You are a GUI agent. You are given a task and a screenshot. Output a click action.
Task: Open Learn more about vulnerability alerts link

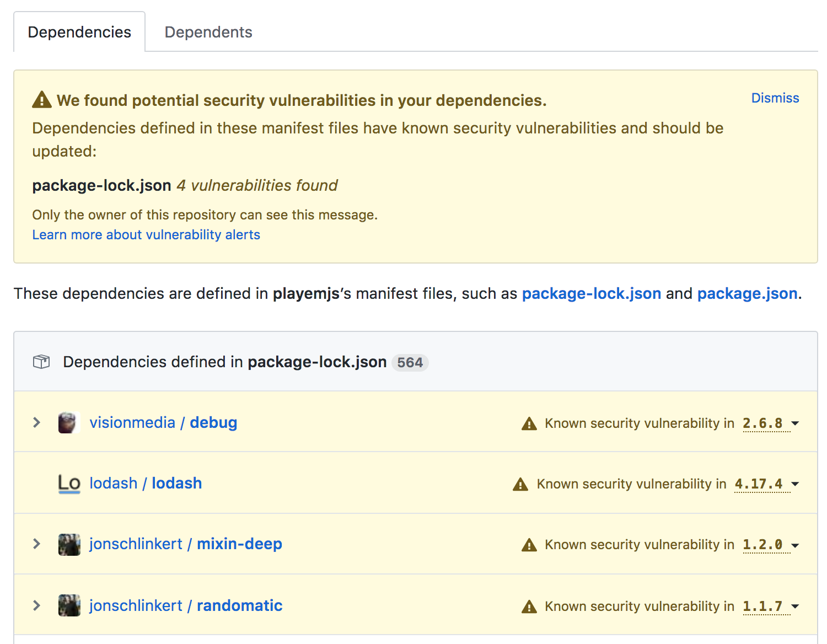point(146,235)
